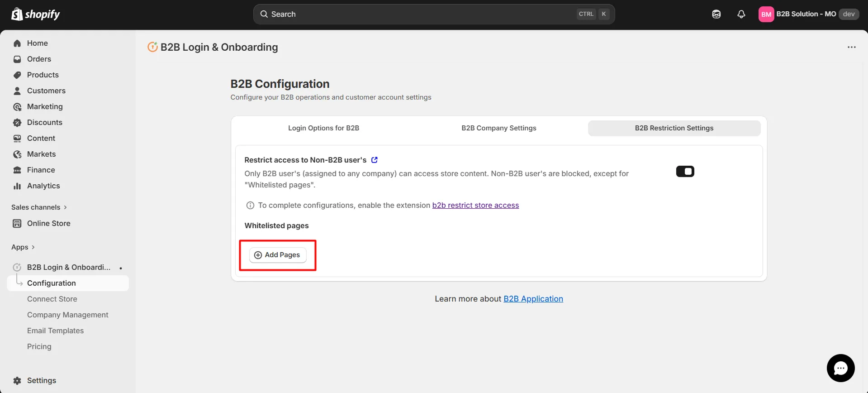This screenshot has height=393, width=868.
Task: Open Company Management page
Action: [67, 315]
